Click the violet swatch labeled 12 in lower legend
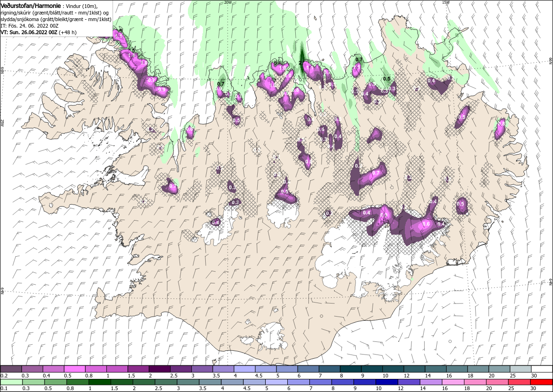The image size is (553, 392). point(408,382)
